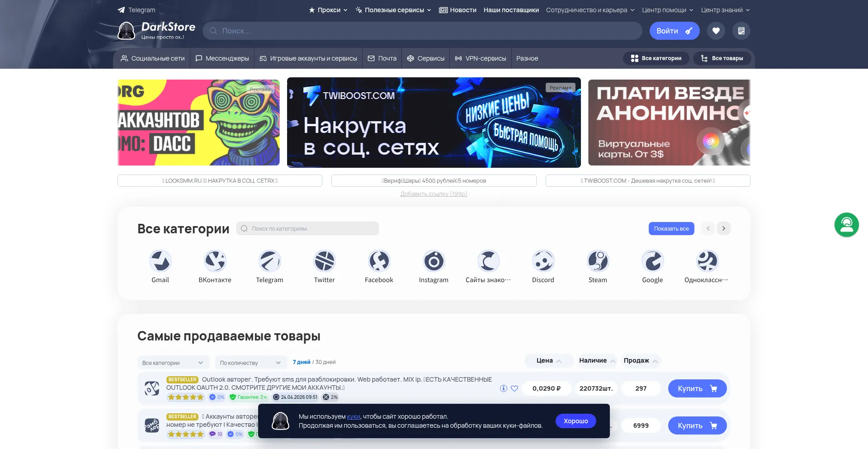Open the Плати везде анонимно banner
The height and width of the screenshot is (449, 868).
click(x=669, y=123)
